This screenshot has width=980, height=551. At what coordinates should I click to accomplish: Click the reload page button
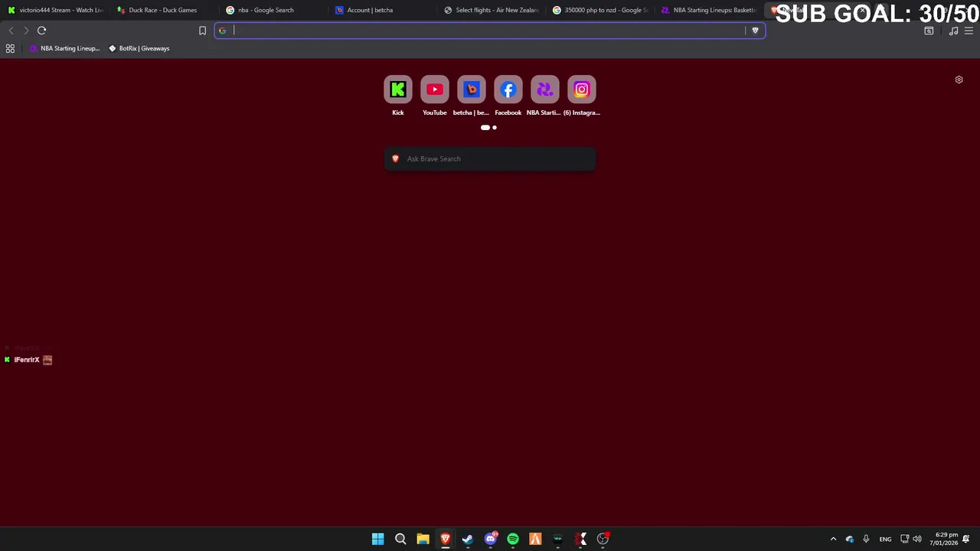point(41,31)
